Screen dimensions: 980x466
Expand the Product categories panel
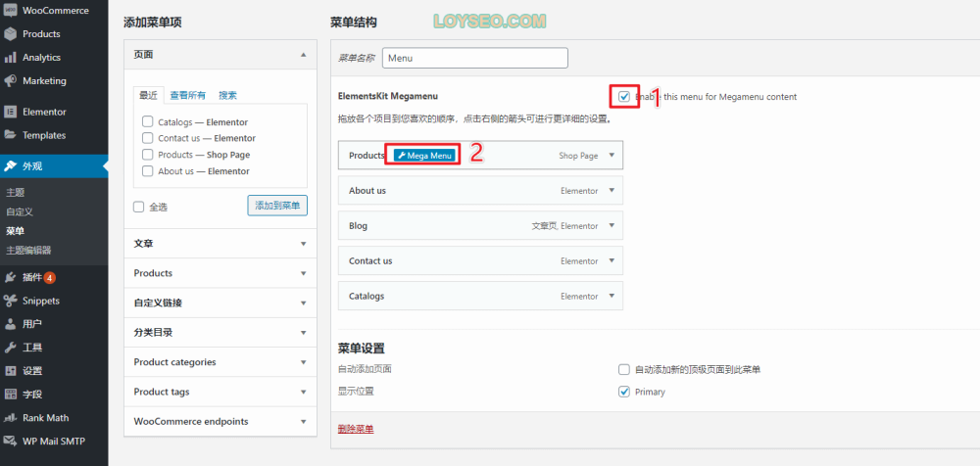pyautogui.click(x=303, y=362)
